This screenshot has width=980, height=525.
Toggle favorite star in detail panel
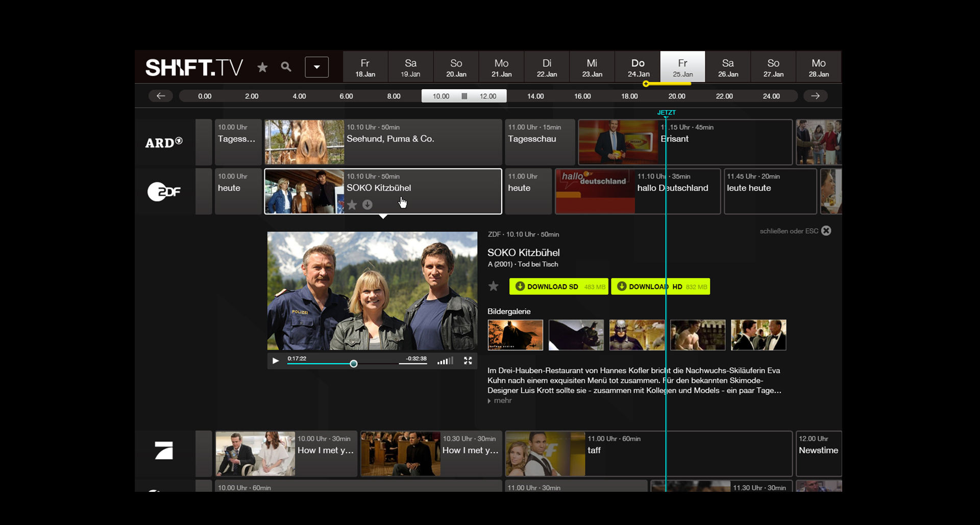(x=493, y=286)
